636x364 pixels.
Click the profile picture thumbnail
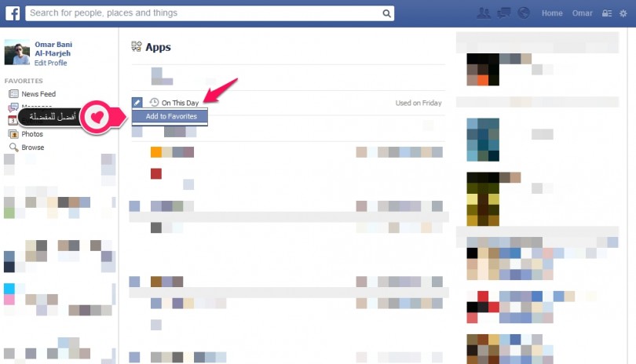pyautogui.click(x=17, y=53)
